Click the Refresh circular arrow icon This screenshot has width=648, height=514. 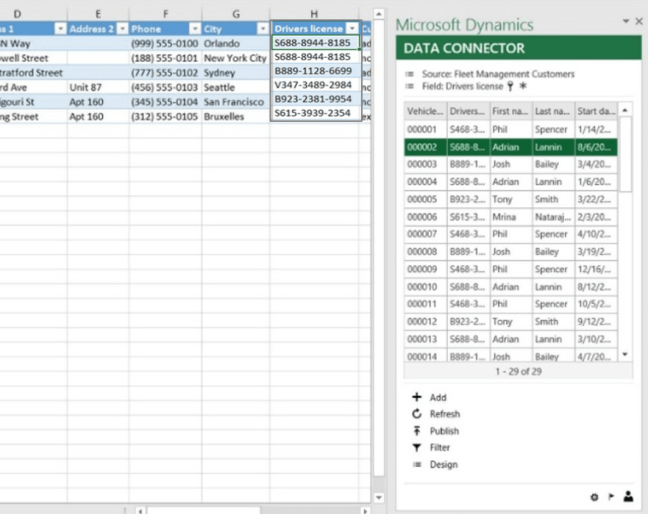click(417, 414)
